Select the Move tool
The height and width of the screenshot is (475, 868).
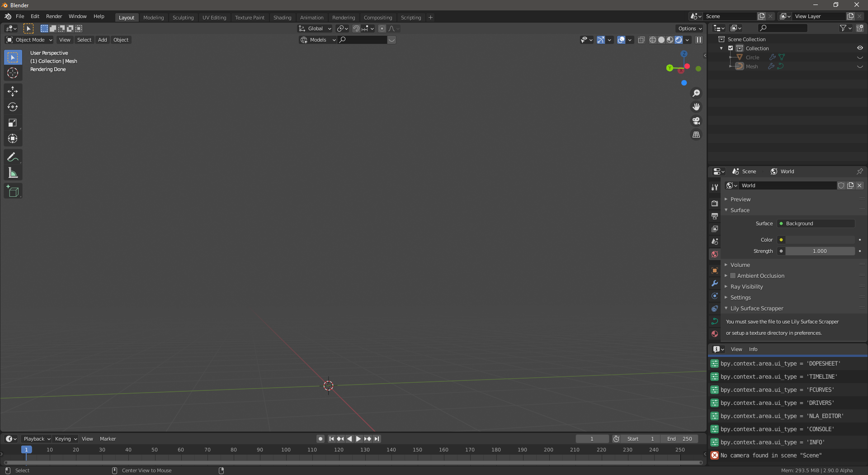pos(13,91)
